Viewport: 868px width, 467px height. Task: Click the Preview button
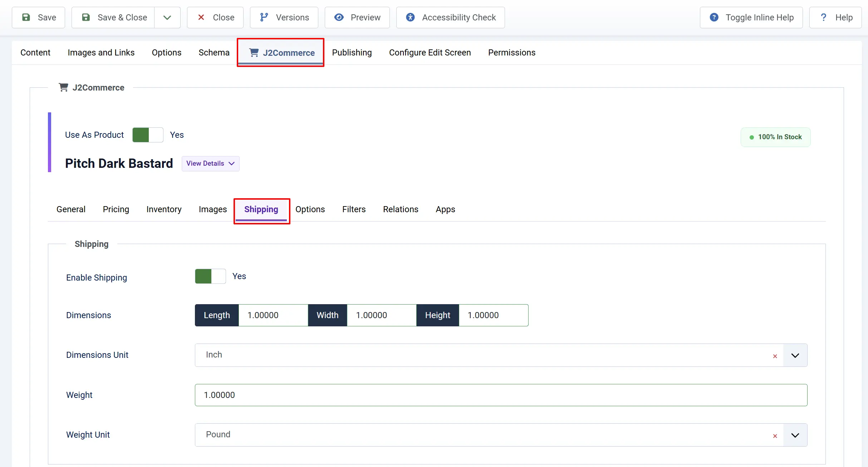pyautogui.click(x=357, y=18)
